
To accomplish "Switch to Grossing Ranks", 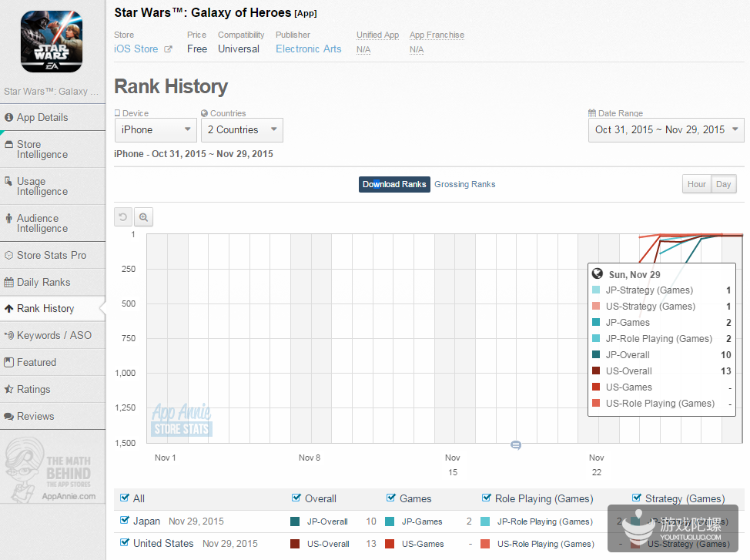I will 464,184.
